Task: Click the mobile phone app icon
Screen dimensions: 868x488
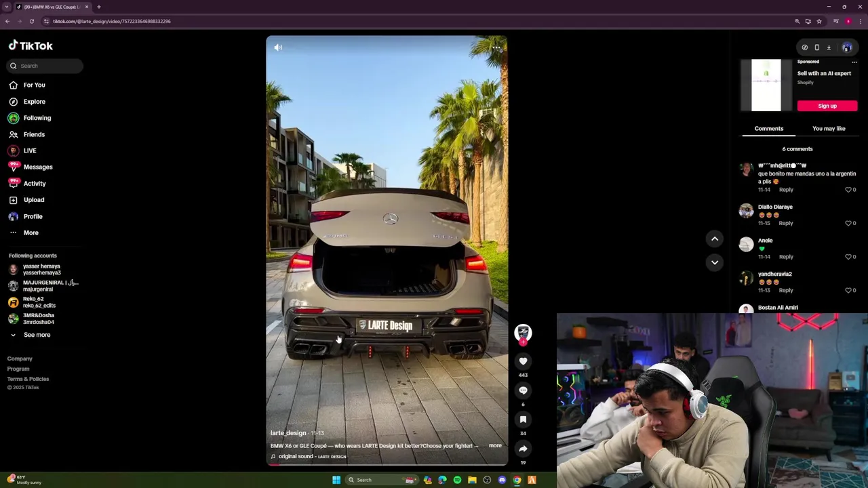Action: (x=816, y=47)
